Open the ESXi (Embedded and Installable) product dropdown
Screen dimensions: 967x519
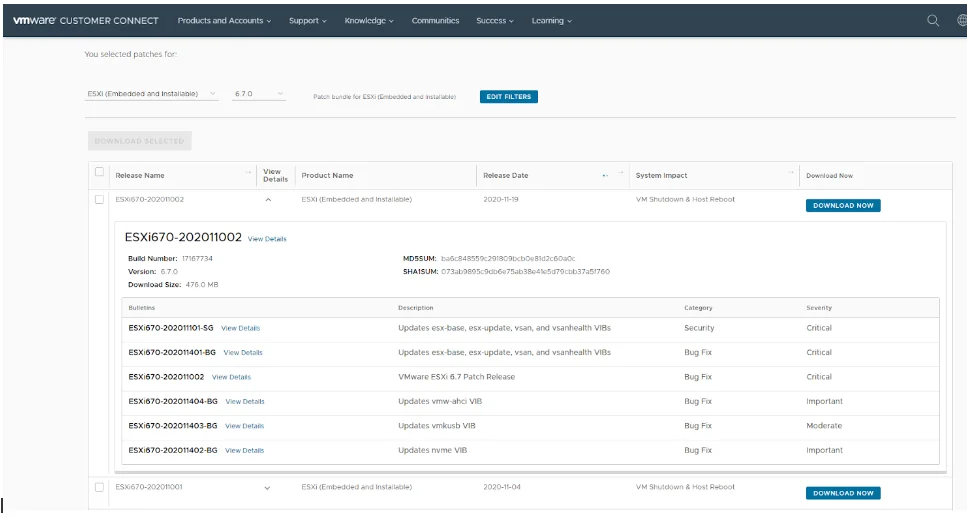click(x=152, y=94)
